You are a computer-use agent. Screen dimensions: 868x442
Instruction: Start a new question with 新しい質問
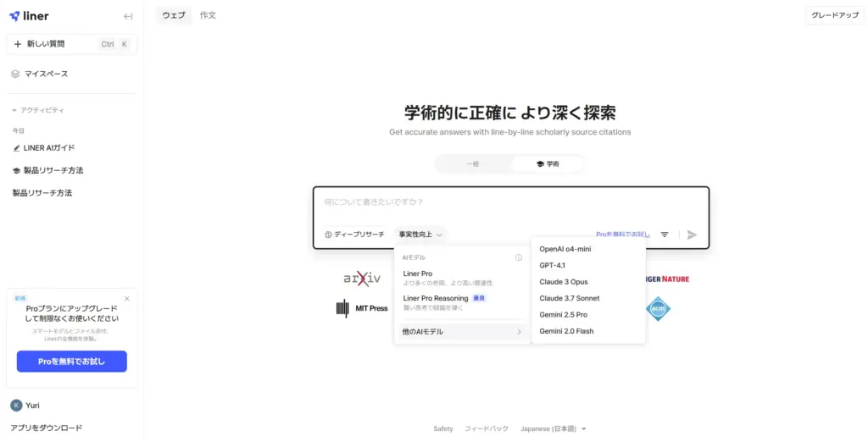point(71,44)
